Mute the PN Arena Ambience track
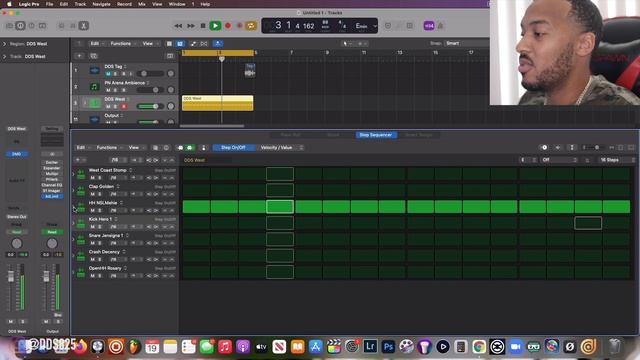Viewport: 640px width, 360px height. pos(108,90)
